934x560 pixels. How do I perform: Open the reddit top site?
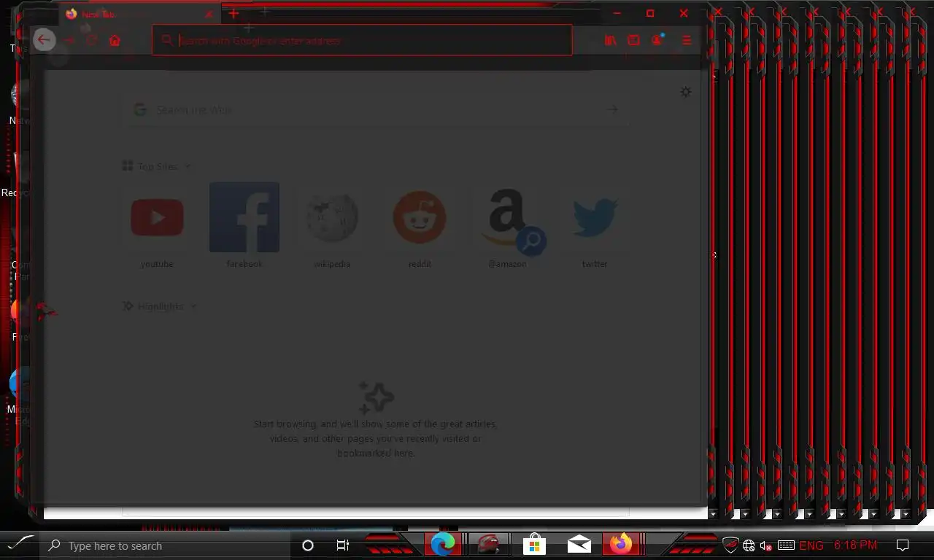(x=420, y=225)
